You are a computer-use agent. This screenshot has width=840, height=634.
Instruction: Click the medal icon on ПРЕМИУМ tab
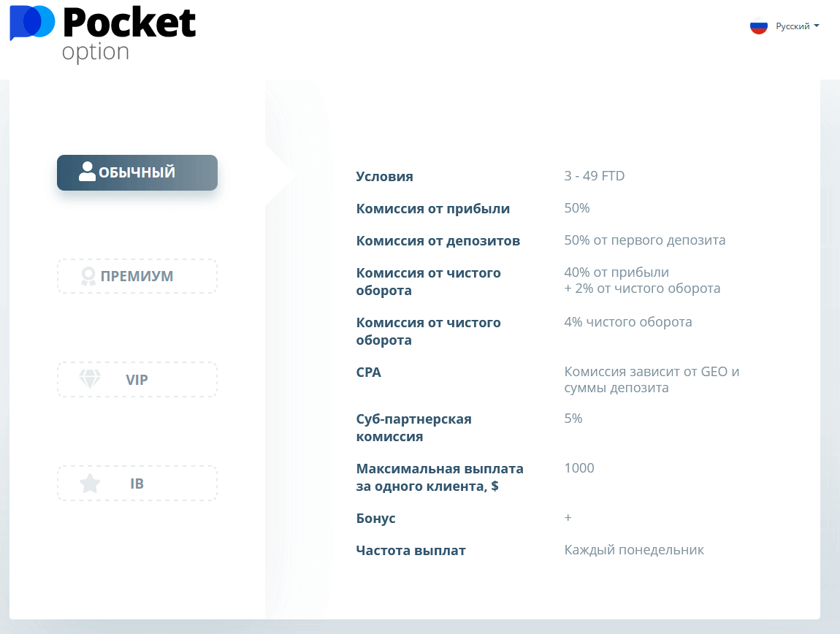pyautogui.click(x=88, y=276)
